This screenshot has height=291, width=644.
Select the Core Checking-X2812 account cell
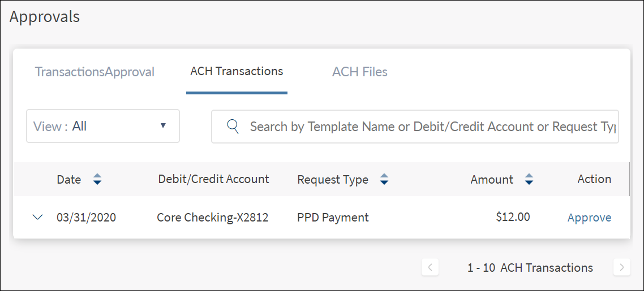click(x=212, y=218)
